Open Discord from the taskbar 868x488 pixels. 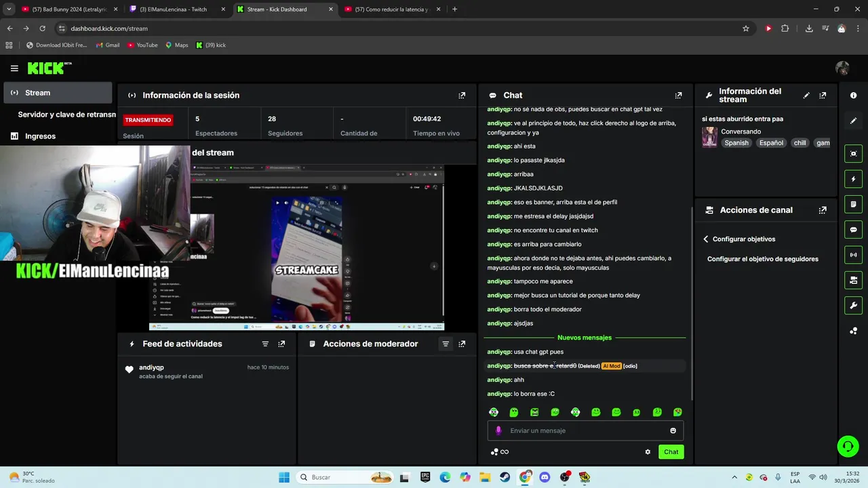545,477
